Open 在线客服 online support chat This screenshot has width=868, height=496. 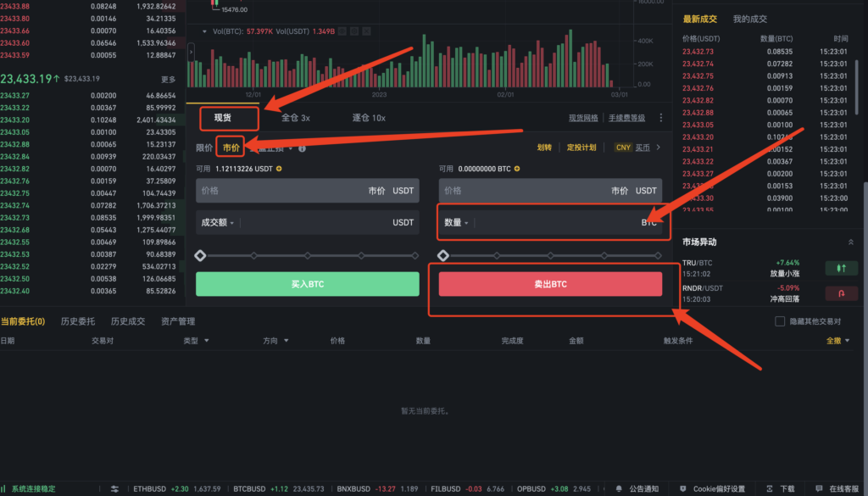point(837,489)
